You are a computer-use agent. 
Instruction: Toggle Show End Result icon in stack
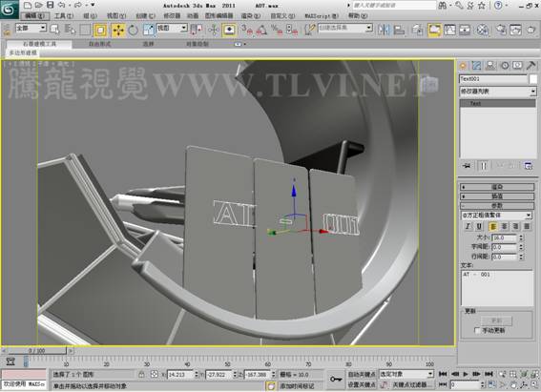[x=484, y=166]
